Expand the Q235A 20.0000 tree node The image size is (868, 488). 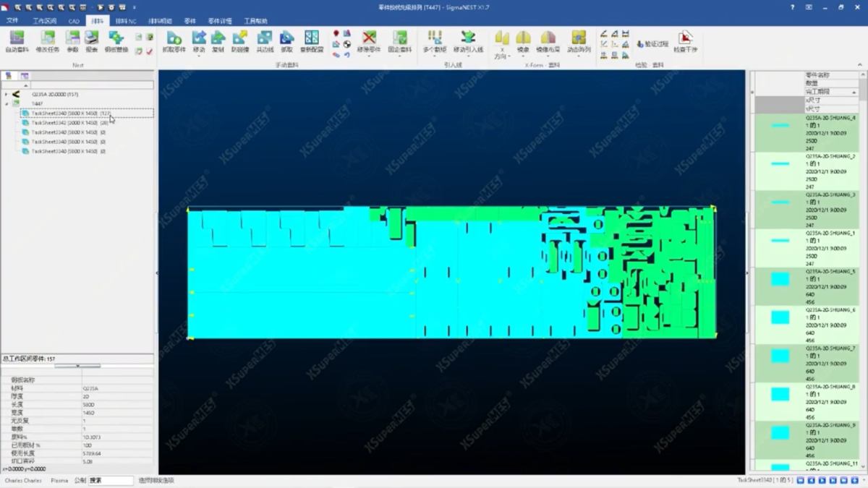click(x=7, y=95)
